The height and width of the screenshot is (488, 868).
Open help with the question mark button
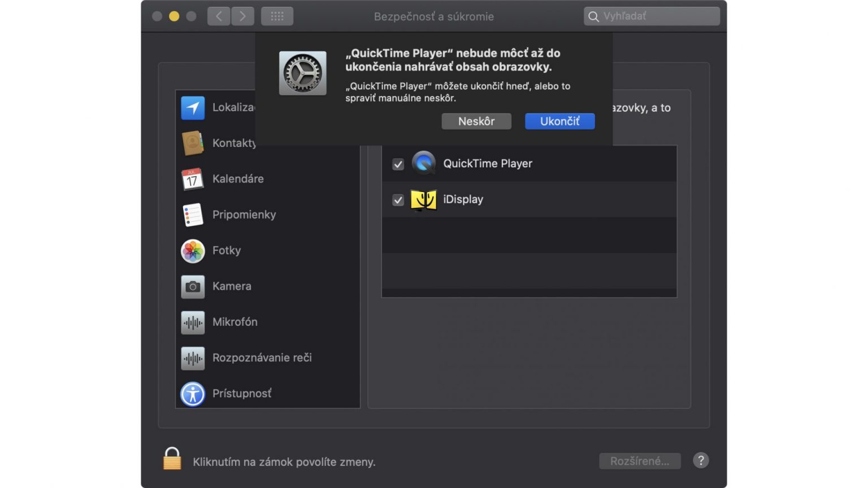point(701,460)
